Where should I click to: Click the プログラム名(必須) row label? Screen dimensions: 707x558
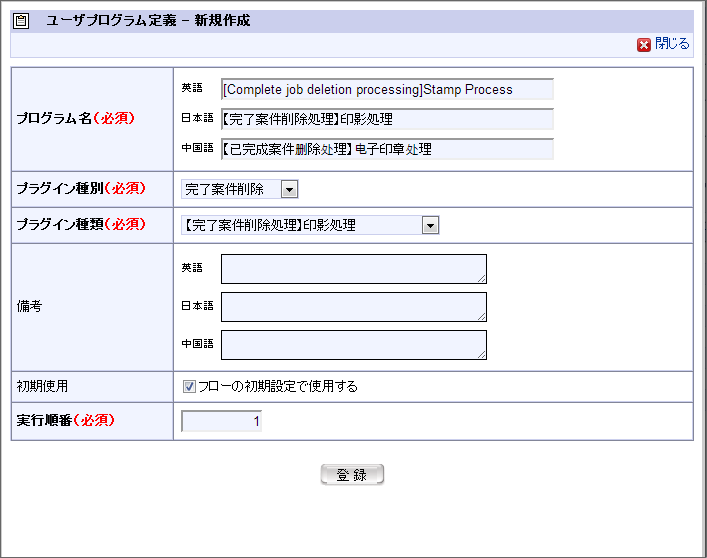click(76, 118)
